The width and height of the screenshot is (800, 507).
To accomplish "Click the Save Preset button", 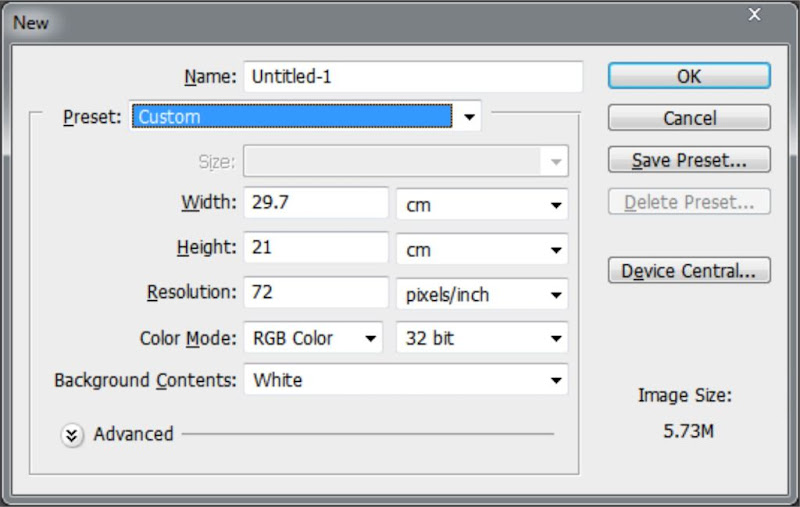I will tap(689, 160).
